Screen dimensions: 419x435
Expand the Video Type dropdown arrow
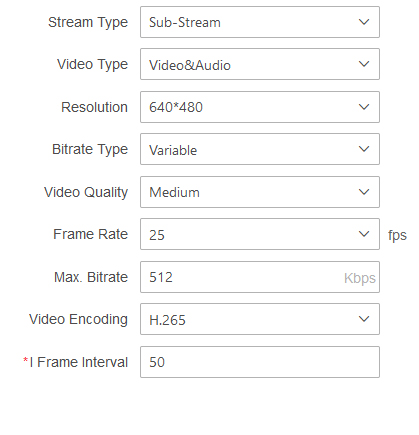[x=364, y=64]
